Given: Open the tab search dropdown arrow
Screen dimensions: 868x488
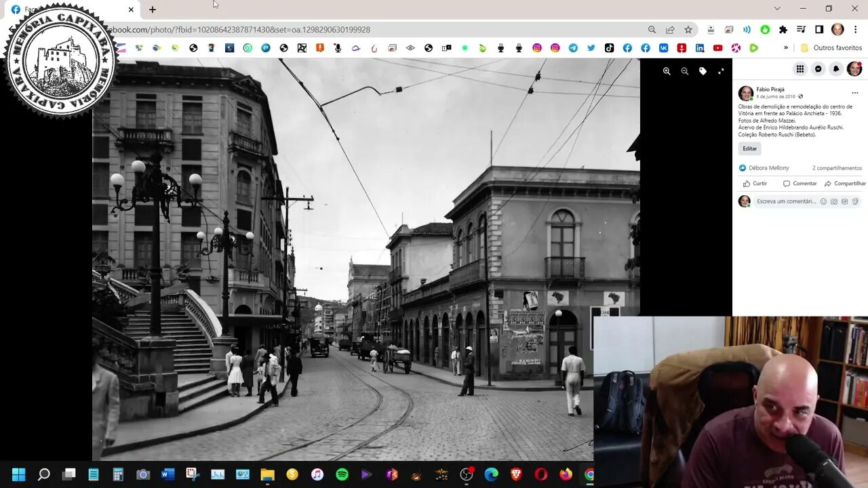Looking at the screenshot, I should coord(777,9).
